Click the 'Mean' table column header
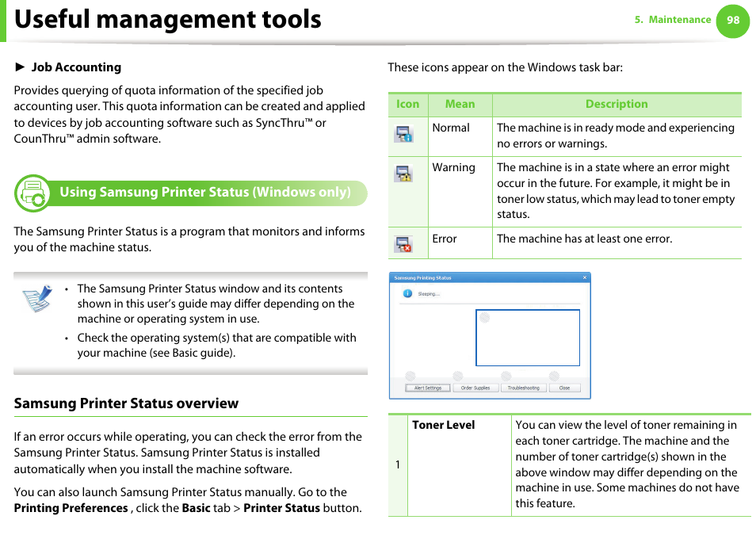Image resolution: width=756 pixels, height=535 pixels. click(x=460, y=104)
